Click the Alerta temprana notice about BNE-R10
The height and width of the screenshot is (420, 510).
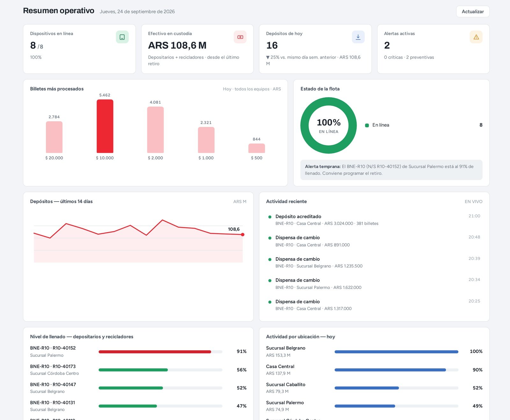391,170
